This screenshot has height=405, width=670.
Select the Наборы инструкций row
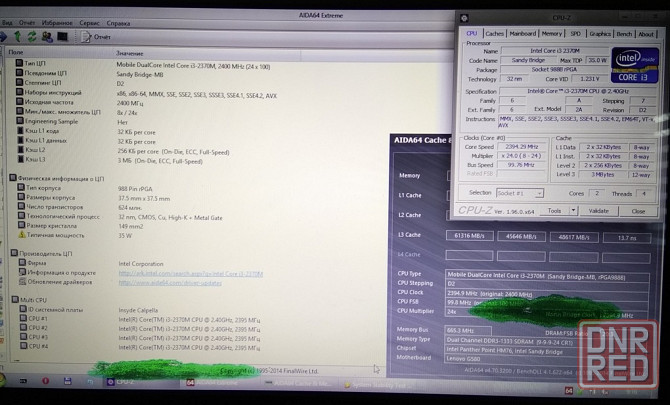pos(147,94)
